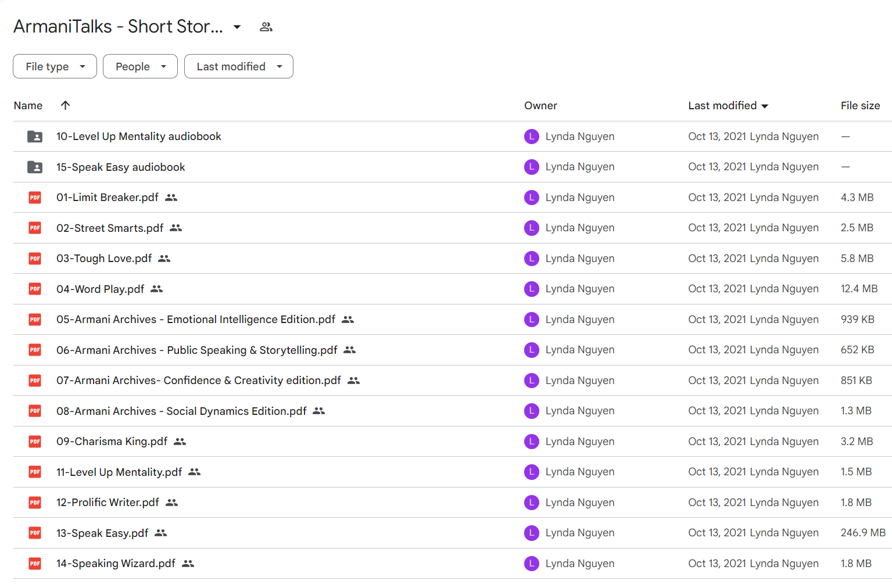Click PDF icon of 05-Armani Archives Emotional Intelligence
The width and height of the screenshot is (892, 588).
(35, 320)
